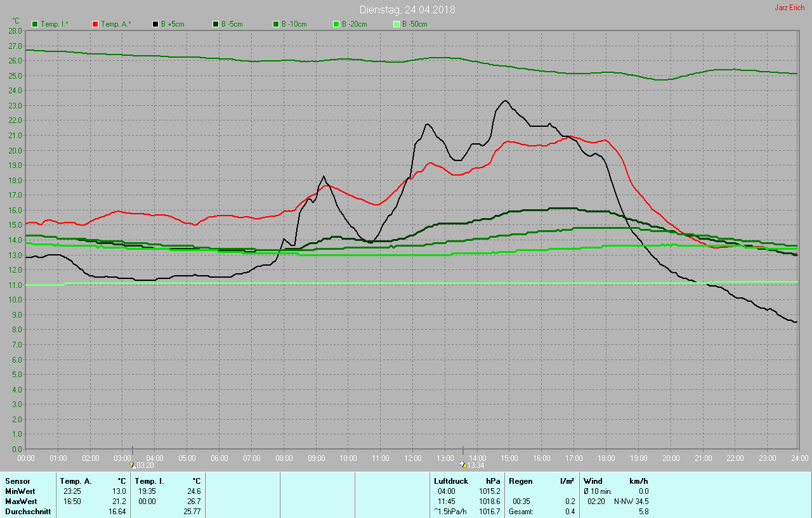Click the °C unit label on y-axis
Viewport: 812px width, 518px height.
point(16,21)
